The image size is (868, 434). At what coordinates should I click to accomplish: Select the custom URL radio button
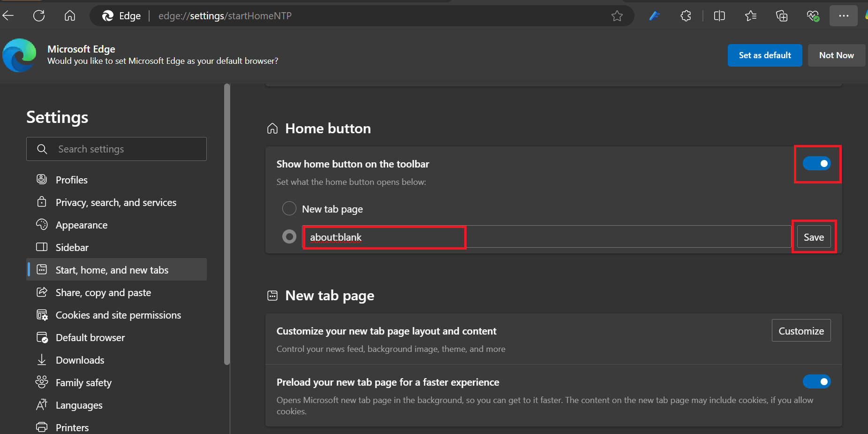pyautogui.click(x=289, y=236)
